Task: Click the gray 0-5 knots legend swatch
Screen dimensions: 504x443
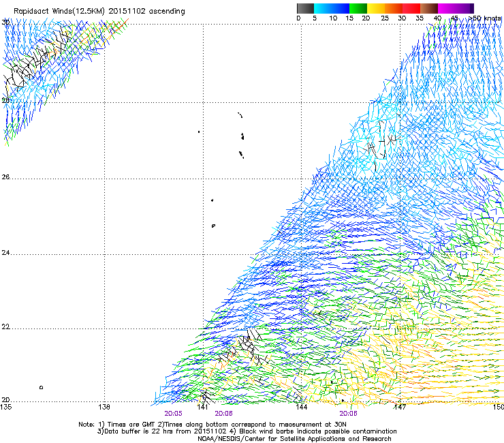Action: 305,8
